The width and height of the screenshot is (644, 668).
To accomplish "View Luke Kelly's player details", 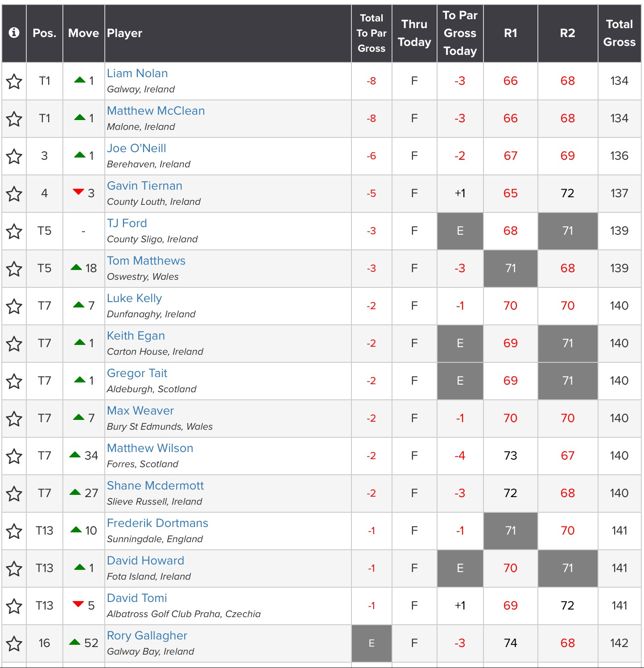I will [x=134, y=298].
